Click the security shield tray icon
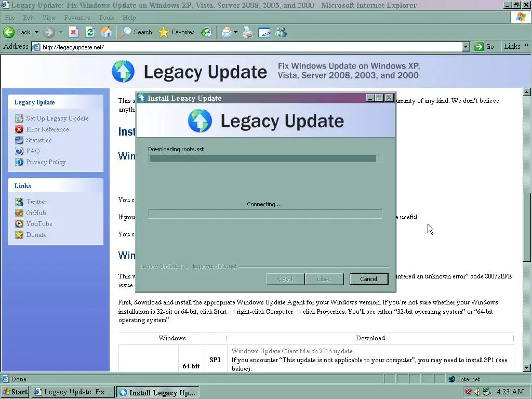 (468, 392)
